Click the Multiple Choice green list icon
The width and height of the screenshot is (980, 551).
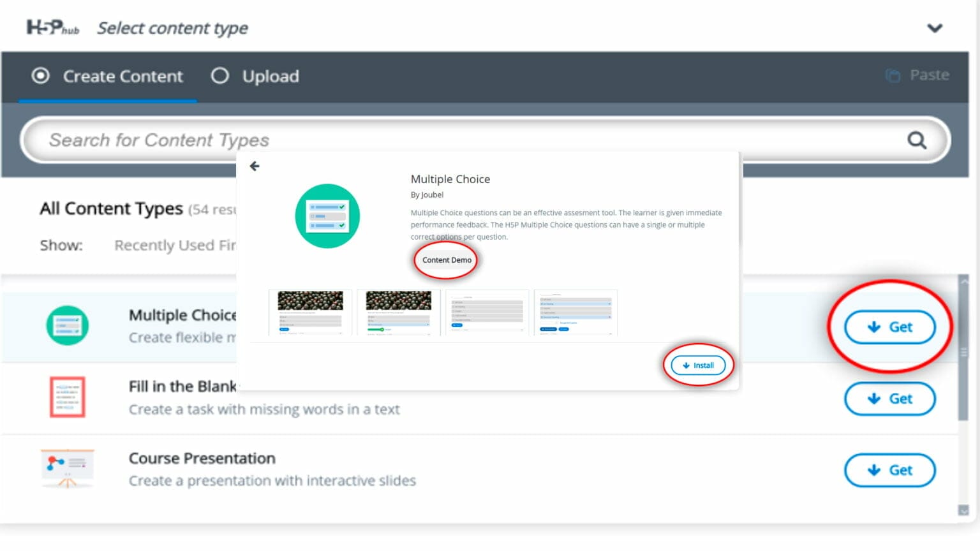[67, 326]
